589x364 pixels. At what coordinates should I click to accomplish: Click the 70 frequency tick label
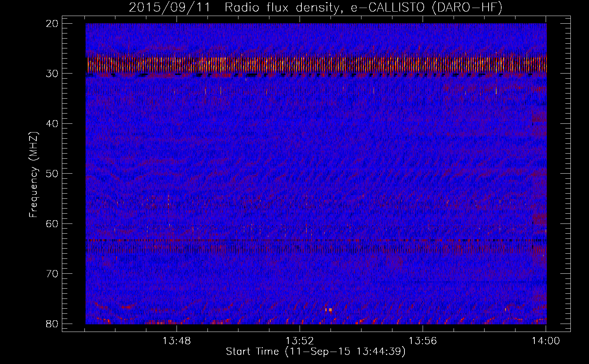point(52,273)
